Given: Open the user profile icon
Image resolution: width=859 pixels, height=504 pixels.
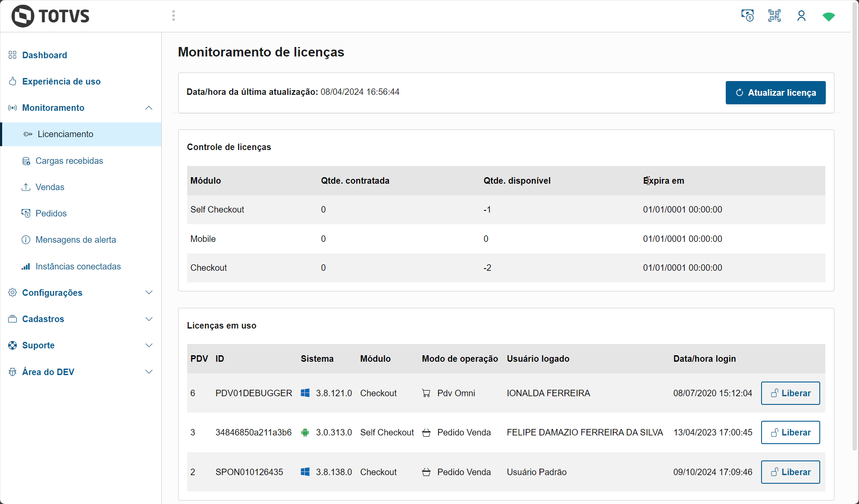Looking at the screenshot, I should (801, 16).
